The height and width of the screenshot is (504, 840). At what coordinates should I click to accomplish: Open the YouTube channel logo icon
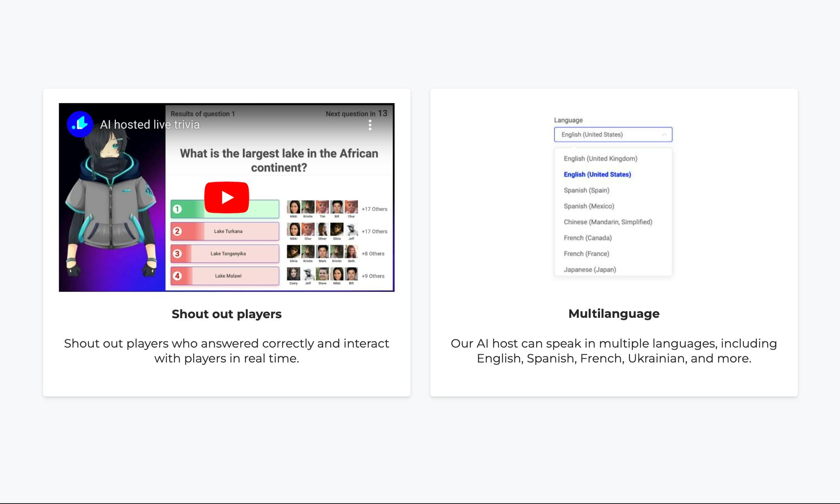80,124
